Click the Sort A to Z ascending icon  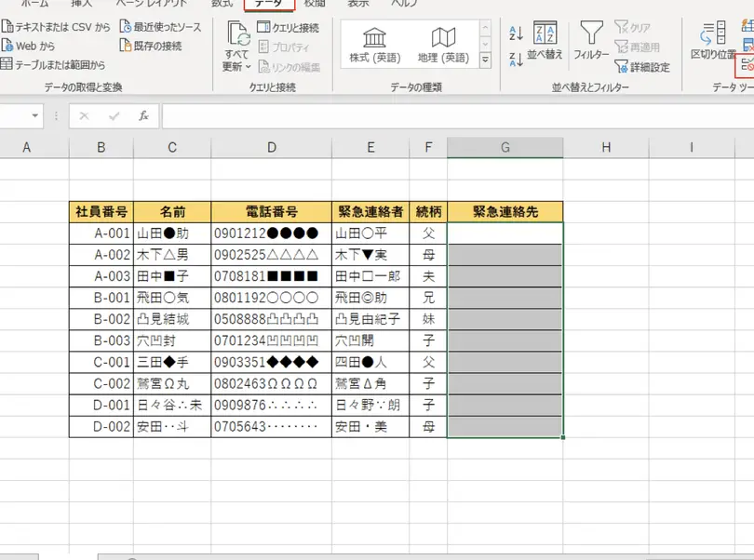[x=517, y=34]
